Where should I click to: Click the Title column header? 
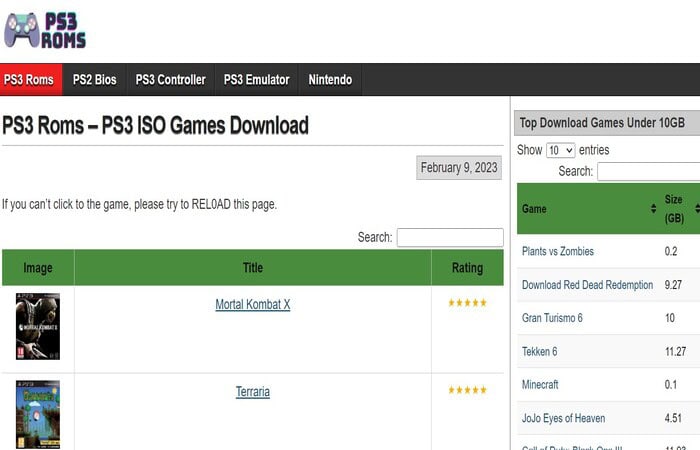point(253,268)
